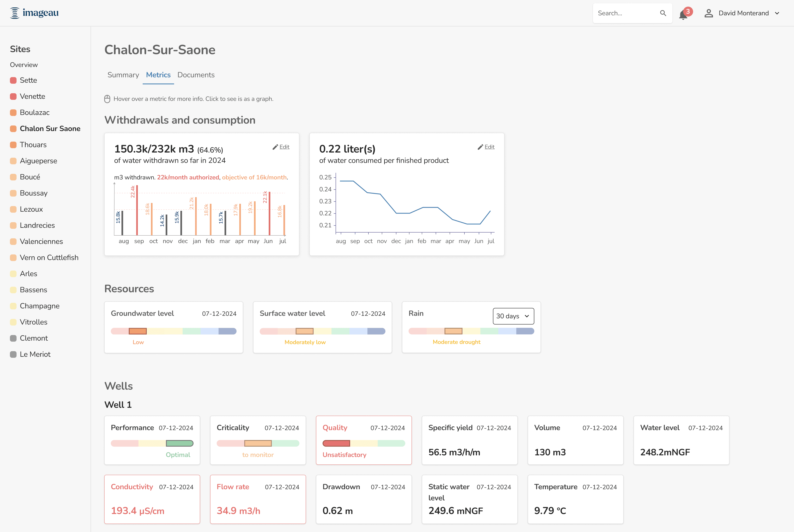
Task: Switch to the Summary tab
Action: pyautogui.click(x=123, y=75)
